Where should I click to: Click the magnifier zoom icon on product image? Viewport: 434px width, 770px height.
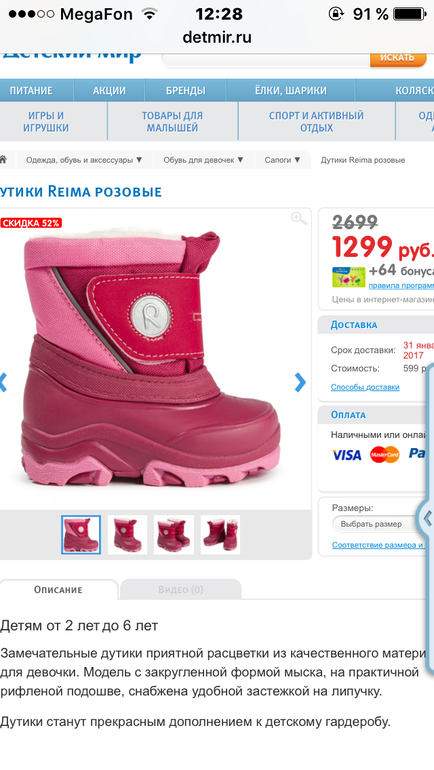point(299,219)
